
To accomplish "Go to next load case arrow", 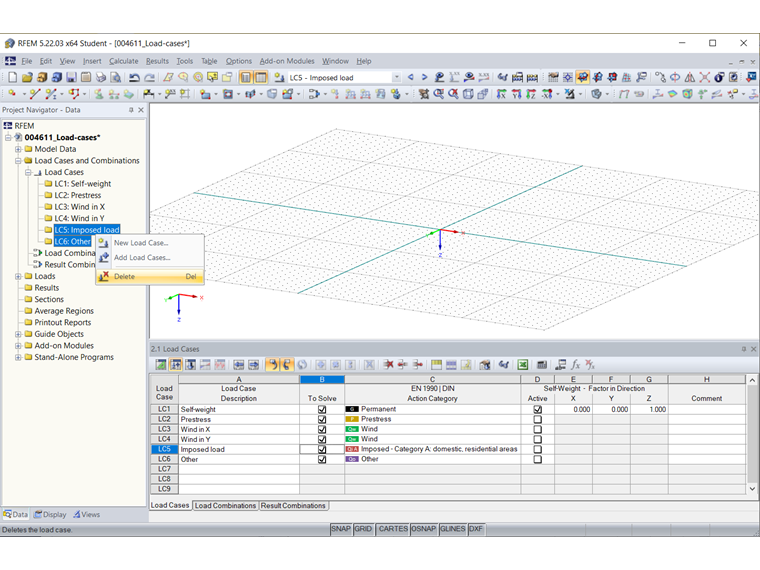I will [x=424, y=77].
